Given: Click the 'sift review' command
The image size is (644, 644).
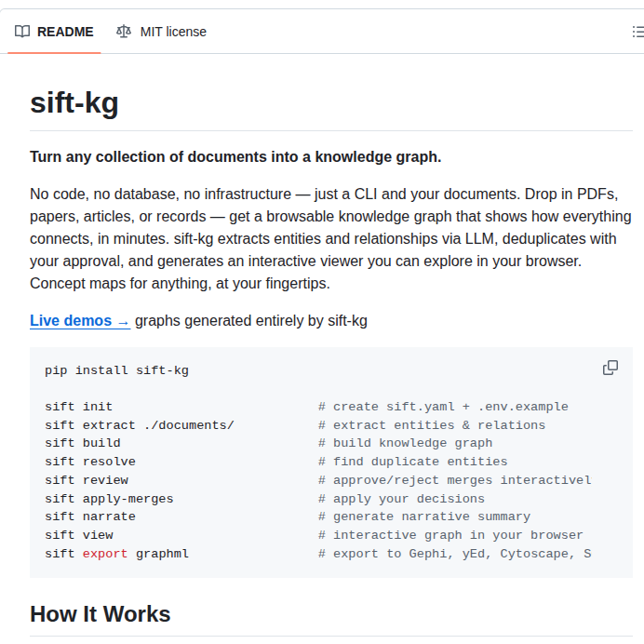Looking at the screenshot, I should pos(87,480).
